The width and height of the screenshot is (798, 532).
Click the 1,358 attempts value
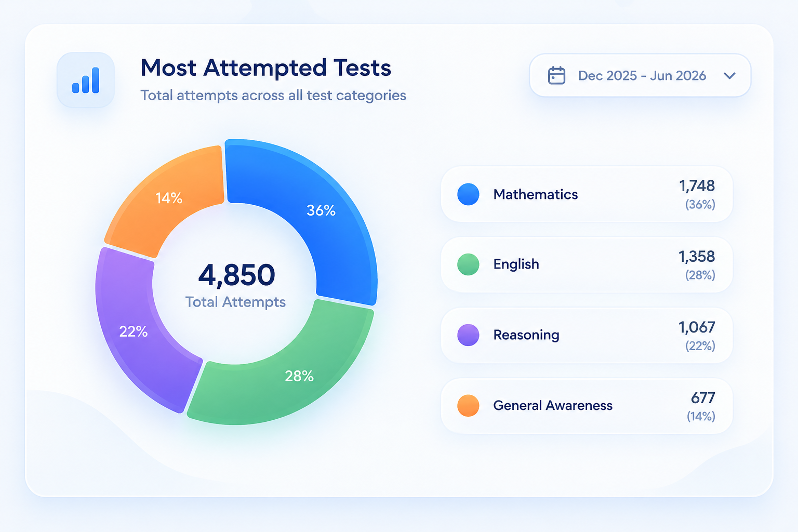pos(697,256)
